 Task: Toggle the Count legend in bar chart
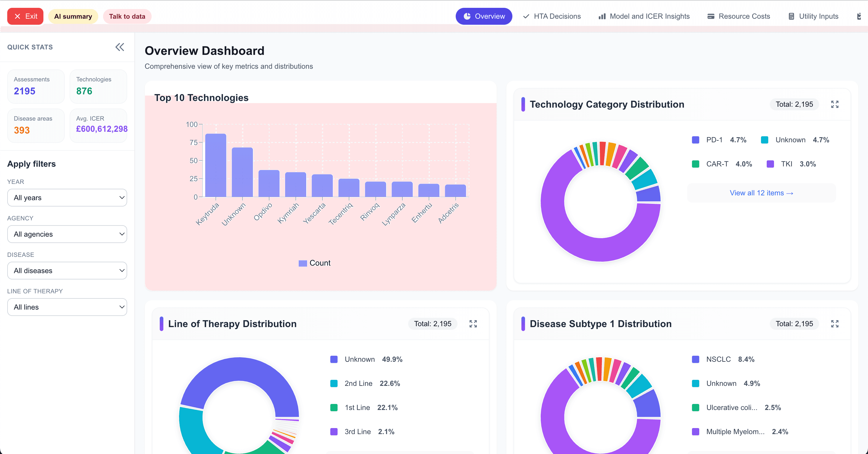coord(314,263)
